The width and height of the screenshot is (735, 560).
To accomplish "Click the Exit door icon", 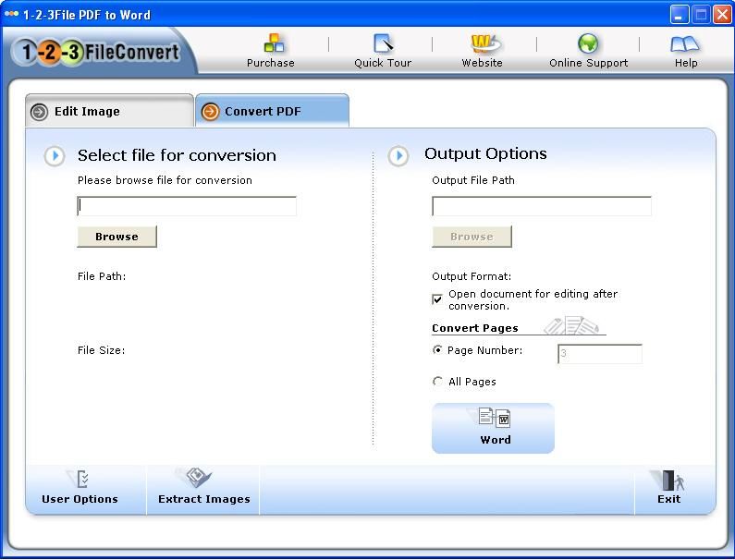I will pyautogui.click(x=669, y=481).
